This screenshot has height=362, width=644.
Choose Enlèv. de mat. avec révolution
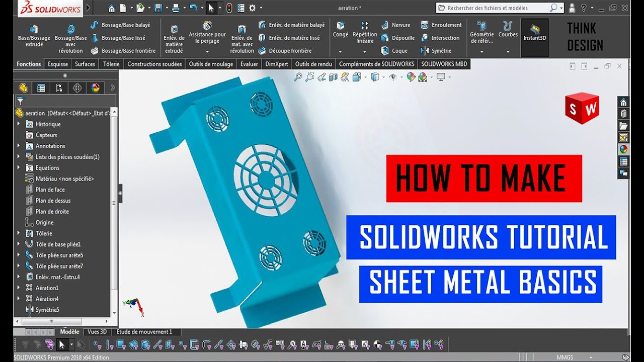[x=242, y=39]
